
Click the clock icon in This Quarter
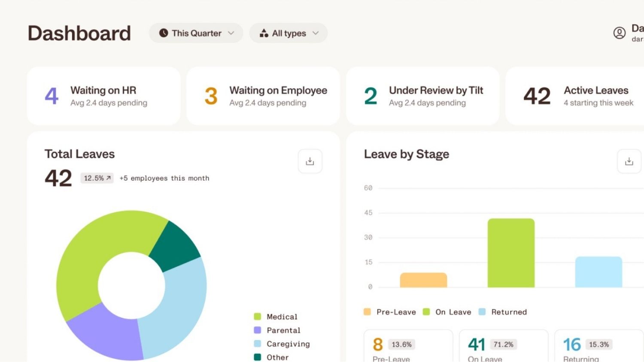click(x=164, y=33)
